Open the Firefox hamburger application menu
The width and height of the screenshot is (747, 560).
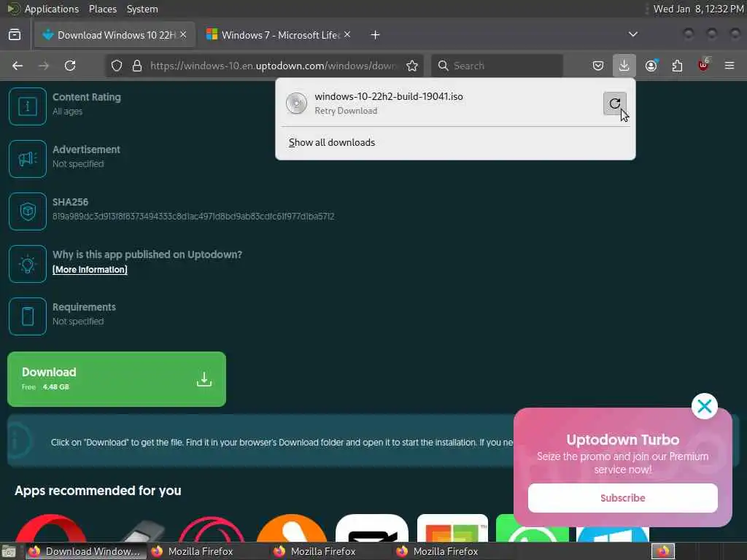[729, 66]
